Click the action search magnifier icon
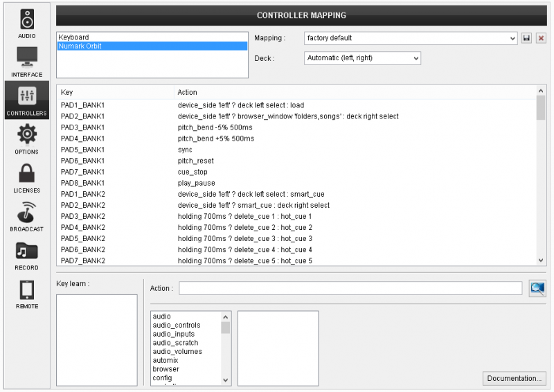 click(537, 288)
